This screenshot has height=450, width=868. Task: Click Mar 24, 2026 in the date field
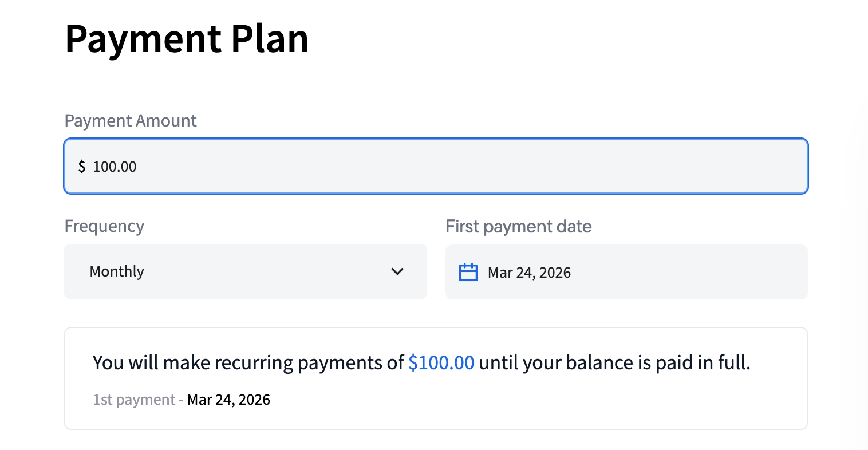click(x=529, y=273)
